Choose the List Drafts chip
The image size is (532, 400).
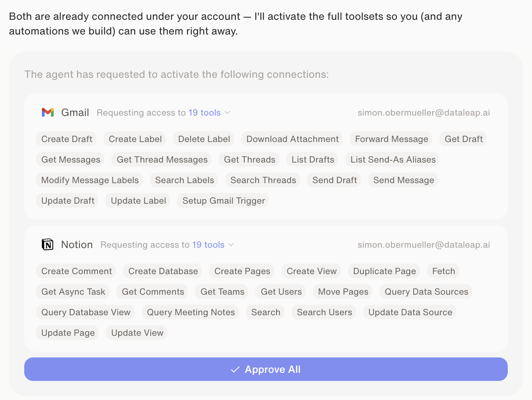coord(313,160)
